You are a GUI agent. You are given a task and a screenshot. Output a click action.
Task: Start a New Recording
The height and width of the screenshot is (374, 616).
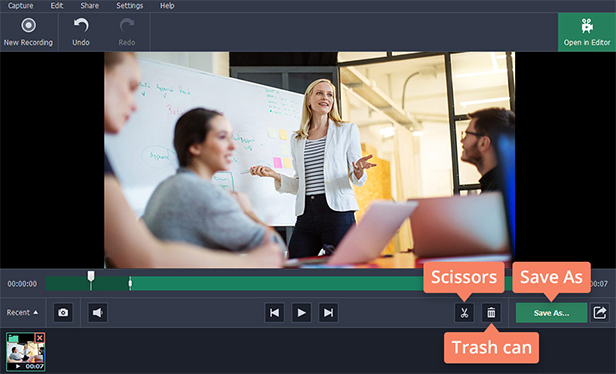click(28, 32)
